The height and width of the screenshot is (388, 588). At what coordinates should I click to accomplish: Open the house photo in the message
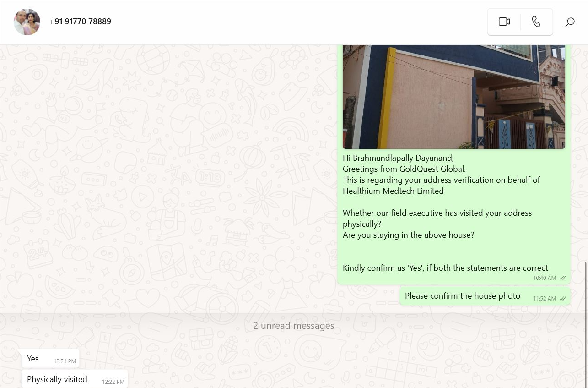(x=454, y=97)
